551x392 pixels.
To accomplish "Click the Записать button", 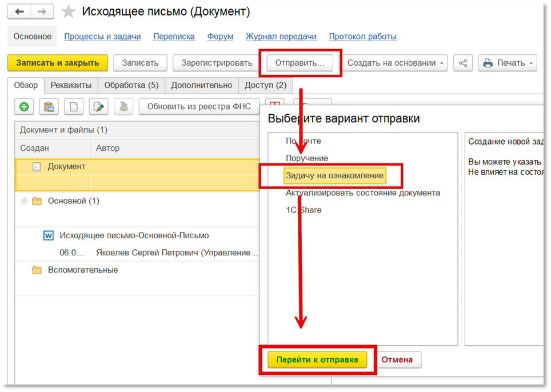I will (x=140, y=63).
